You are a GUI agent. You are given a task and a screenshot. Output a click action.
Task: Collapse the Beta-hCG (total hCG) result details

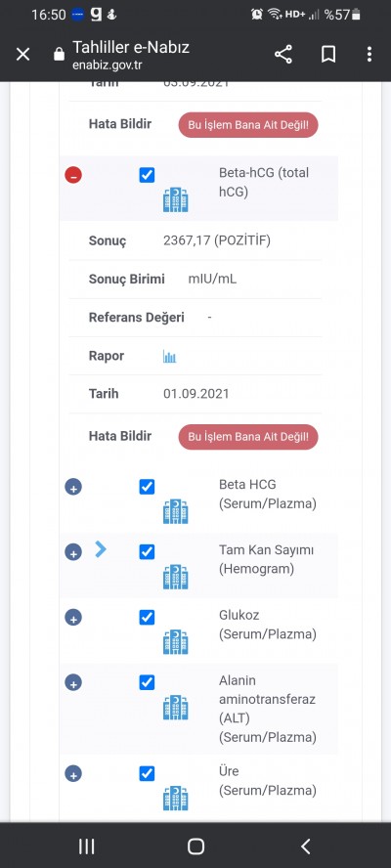(x=73, y=176)
